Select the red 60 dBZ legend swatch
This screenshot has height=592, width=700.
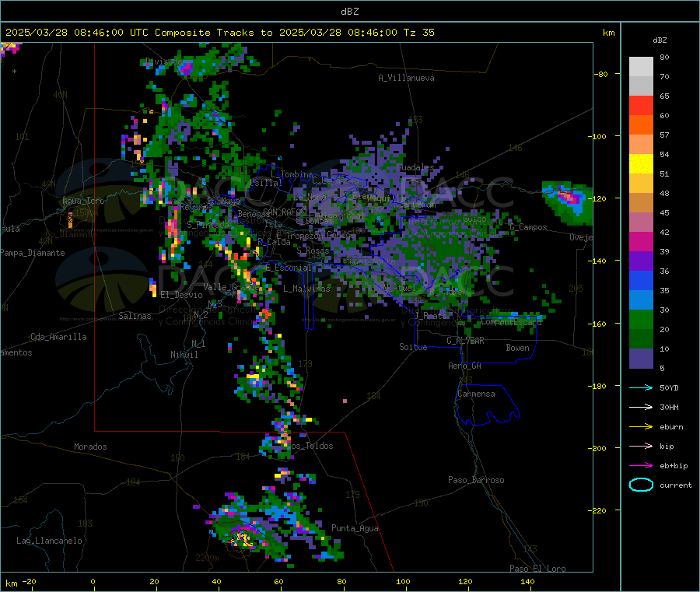(x=641, y=105)
